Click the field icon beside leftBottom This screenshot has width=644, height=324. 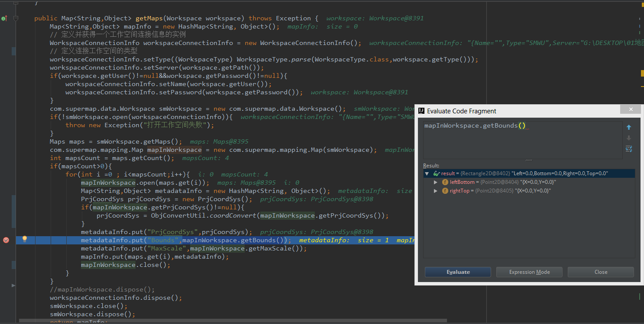[x=445, y=182]
